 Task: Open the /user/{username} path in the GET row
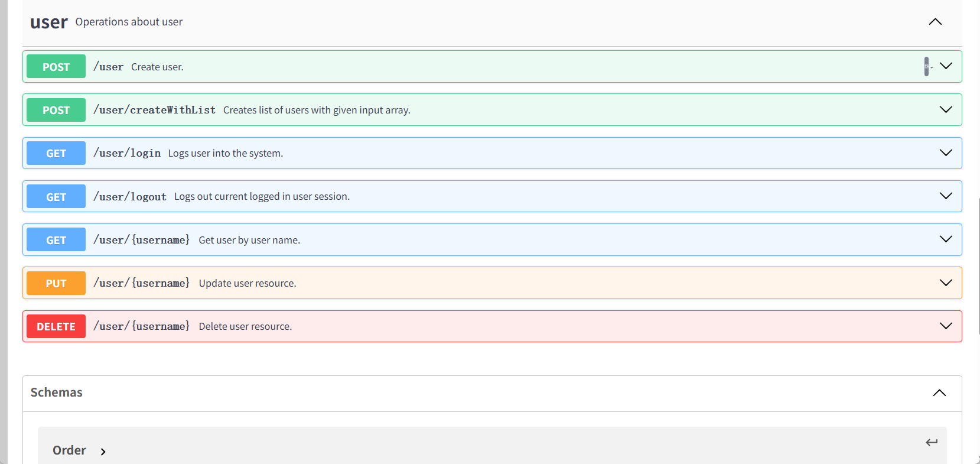pos(142,240)
